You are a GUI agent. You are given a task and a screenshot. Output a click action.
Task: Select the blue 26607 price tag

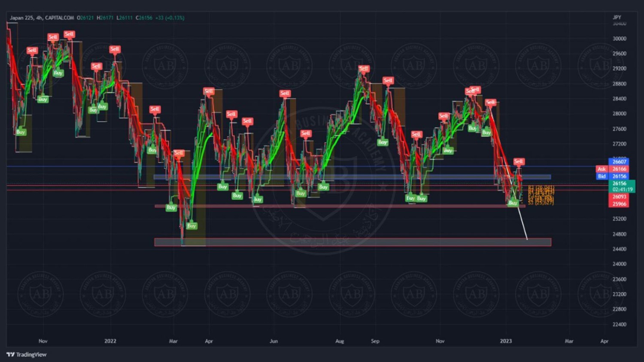pyautogui.click(x=619, y=162)
